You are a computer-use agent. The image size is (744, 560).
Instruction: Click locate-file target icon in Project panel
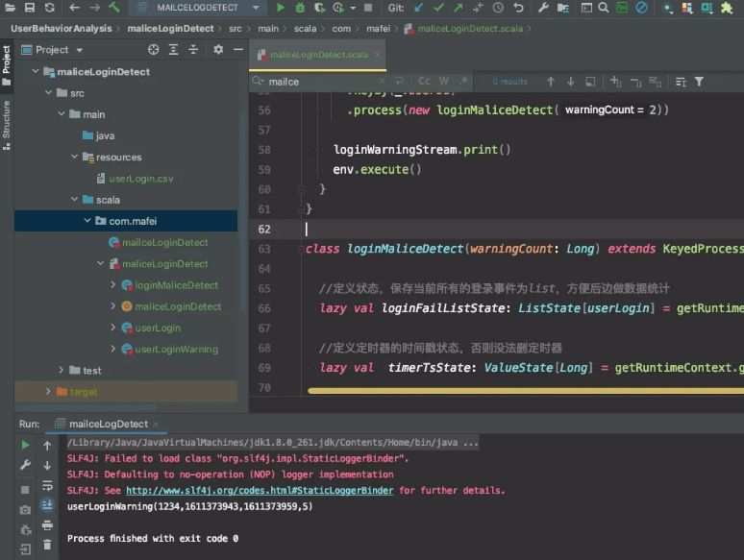point(154,49)
